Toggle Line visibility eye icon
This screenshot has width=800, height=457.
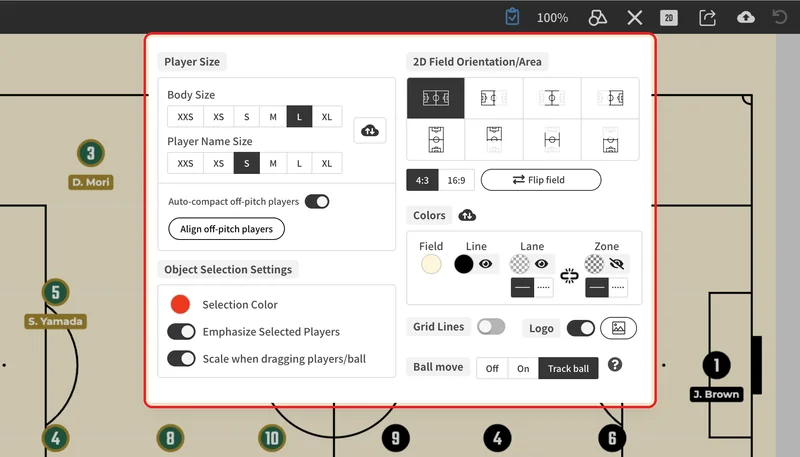486,264
